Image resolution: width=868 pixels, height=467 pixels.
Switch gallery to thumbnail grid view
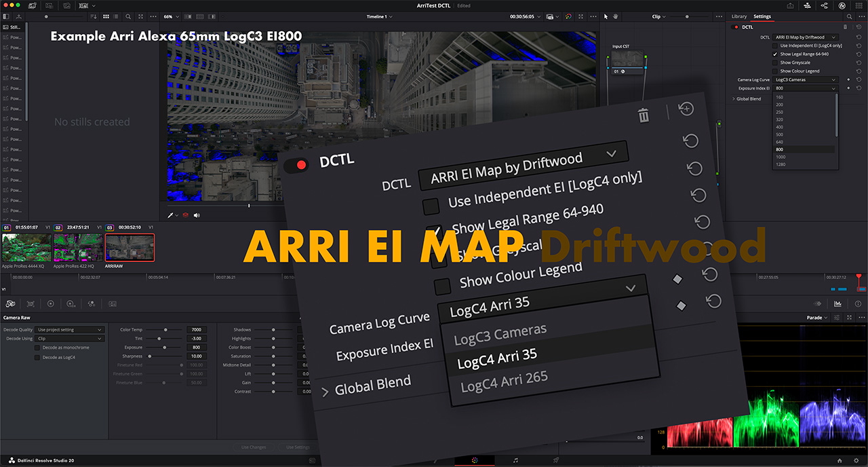[x=106, y=16]
